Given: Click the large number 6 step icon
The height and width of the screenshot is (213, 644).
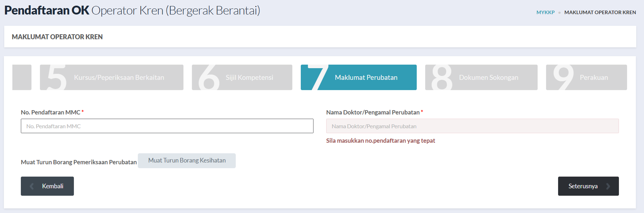Looking at the screenshot, I should click(x=209, y=77).
